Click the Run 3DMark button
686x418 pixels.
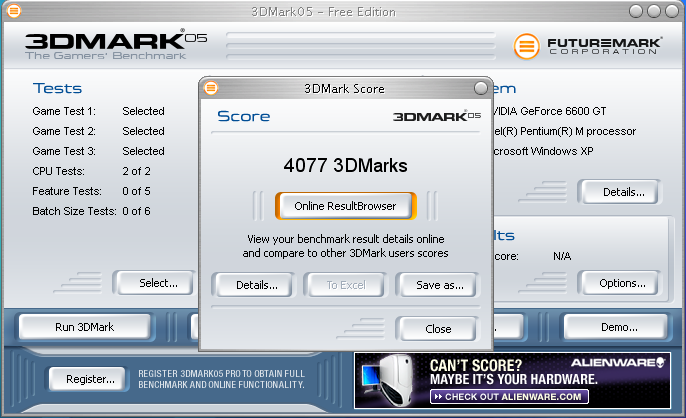click(x=84, y=327)
